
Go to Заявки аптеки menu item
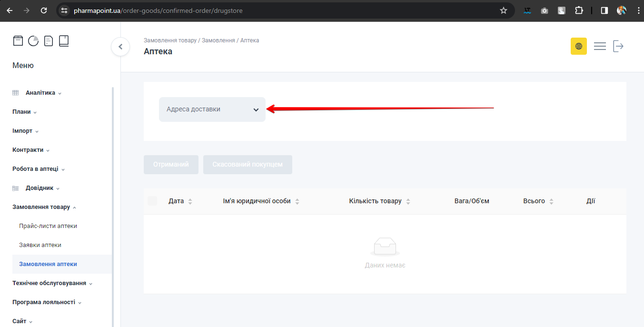coord(40,245)
